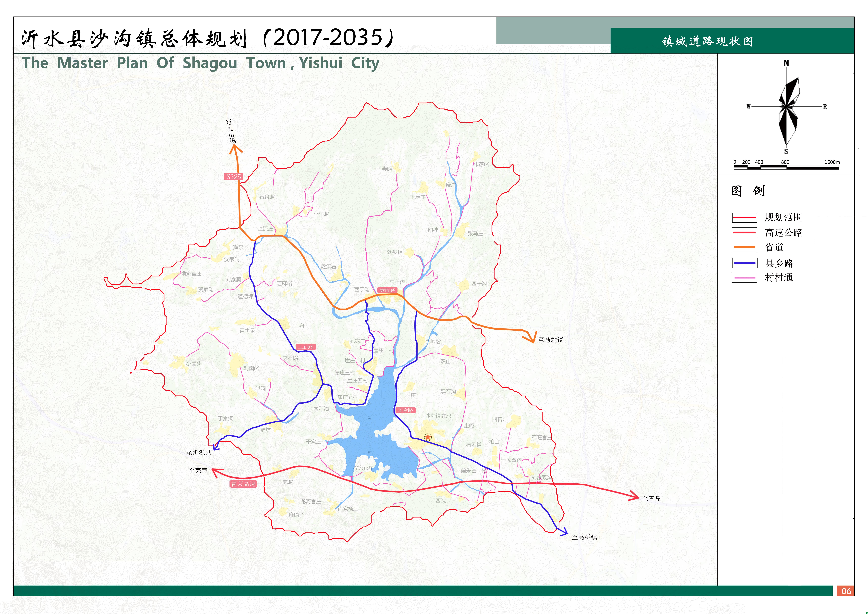Click the 勃锣峪 village label
This screenshot has width=868, height=614.
(x=395, y=252)
